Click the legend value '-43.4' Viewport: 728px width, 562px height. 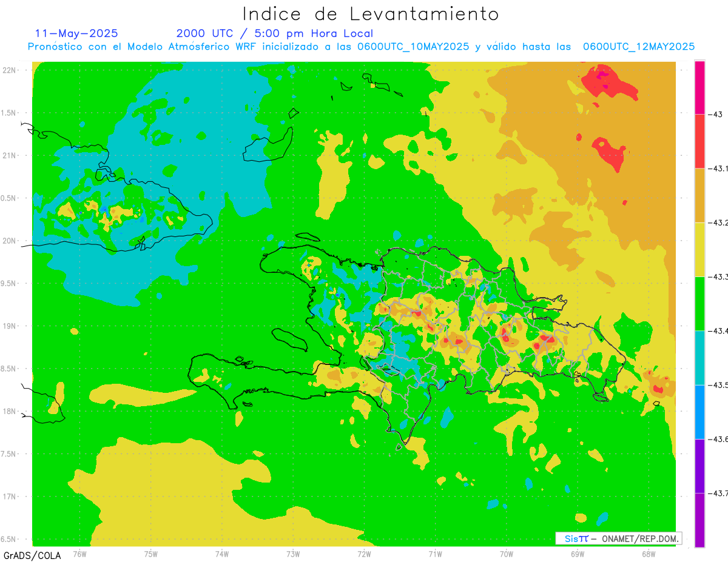pyautogui.click(x=718, y=330)
